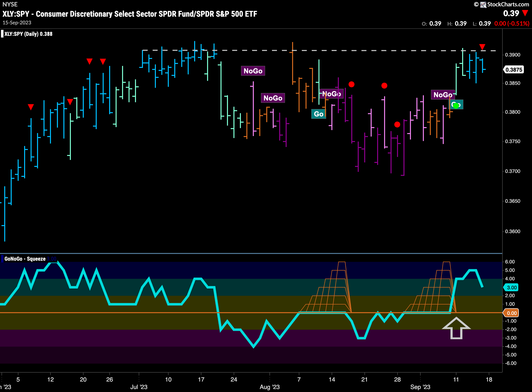Click the date 15-Sep-2023

tap(17, 23)
